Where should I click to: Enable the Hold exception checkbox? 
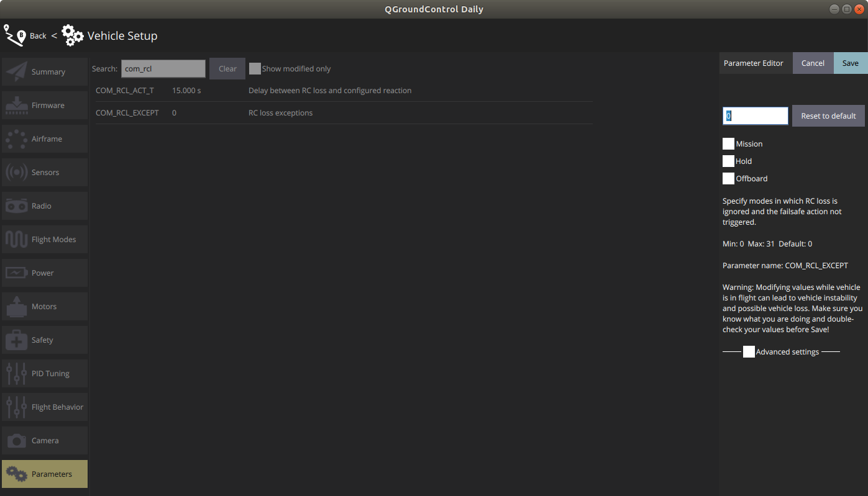coord(728,161)
